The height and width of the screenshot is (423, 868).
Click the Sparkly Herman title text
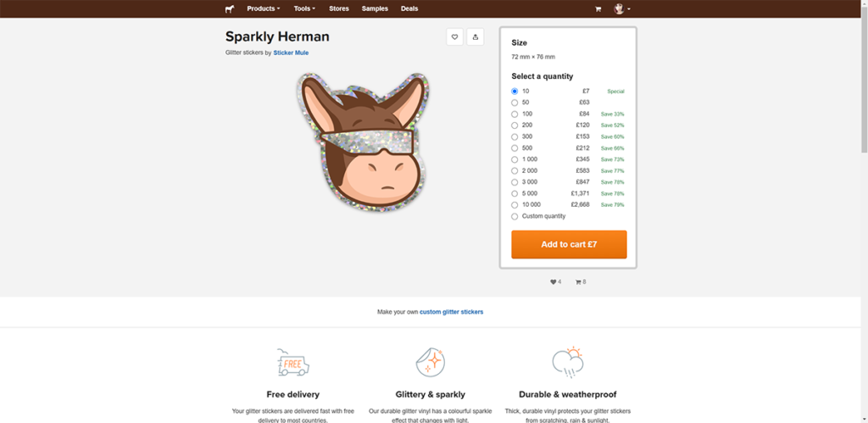pyautogui.click(x=277, y=36)
